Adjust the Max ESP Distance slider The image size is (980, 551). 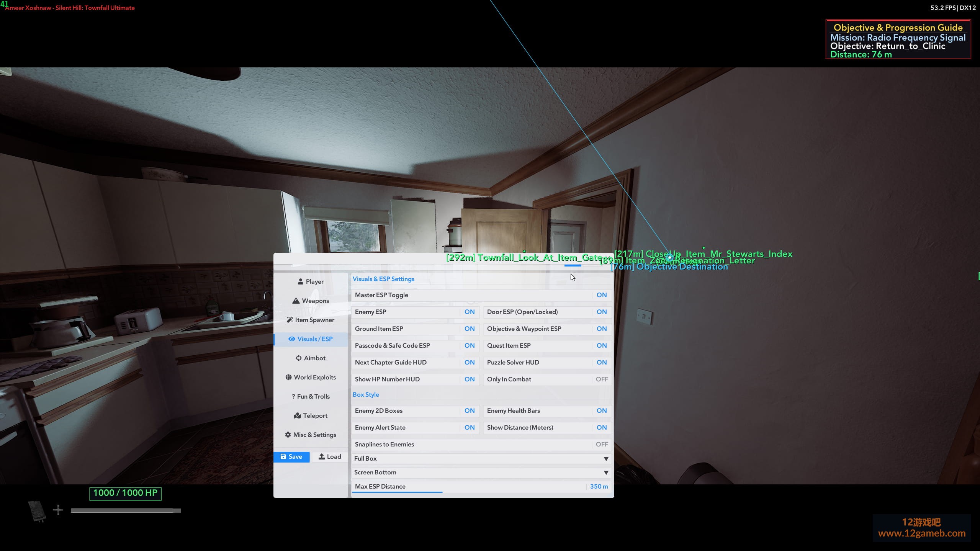click(x=481, y=487)
